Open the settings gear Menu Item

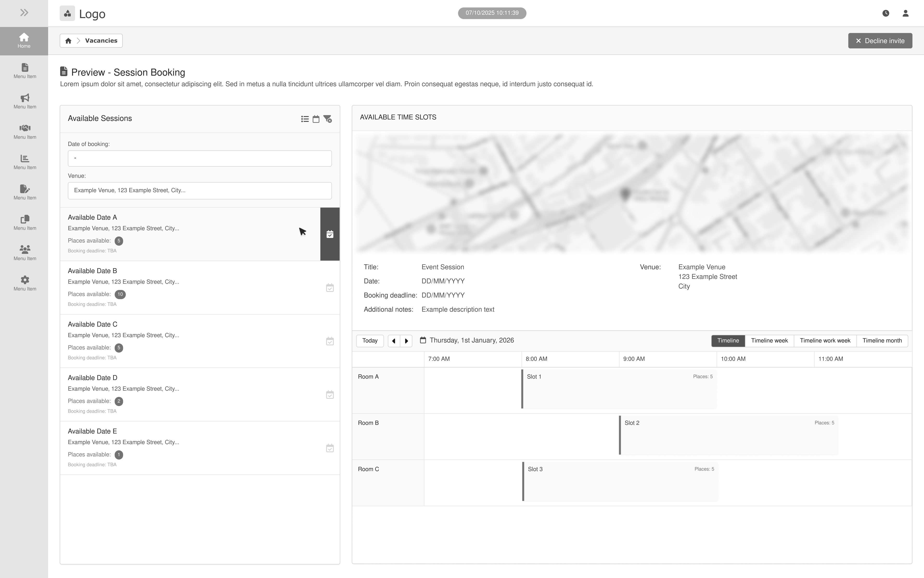25,284
